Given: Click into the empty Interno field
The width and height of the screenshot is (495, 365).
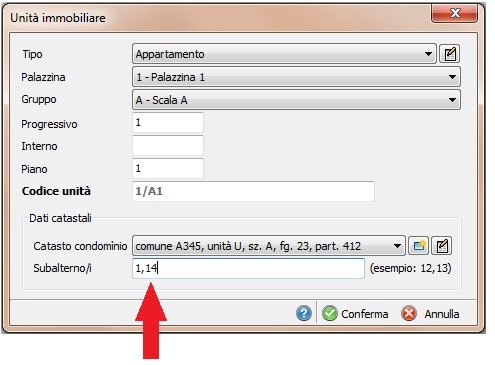Looking at the screenshot, I should (168, 145).
